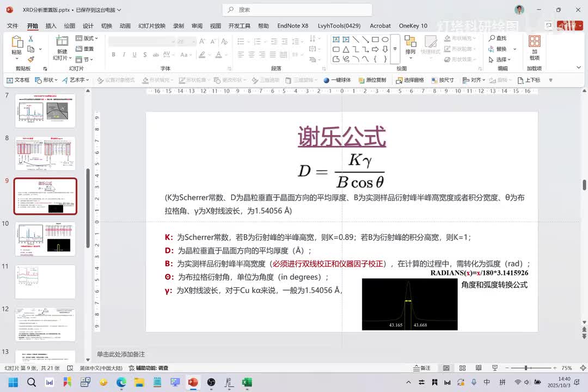
Task: Select the right arrow shape in gallery
Action: 375,49
